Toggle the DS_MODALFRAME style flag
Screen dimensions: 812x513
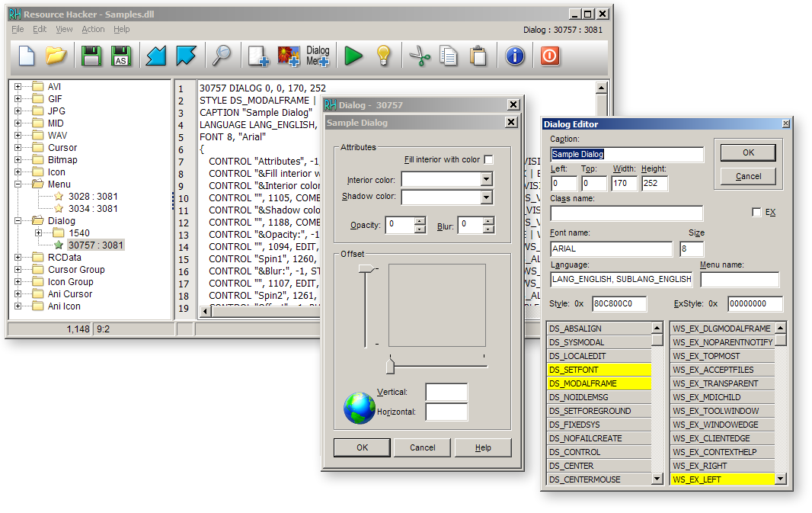pos(599,383)
